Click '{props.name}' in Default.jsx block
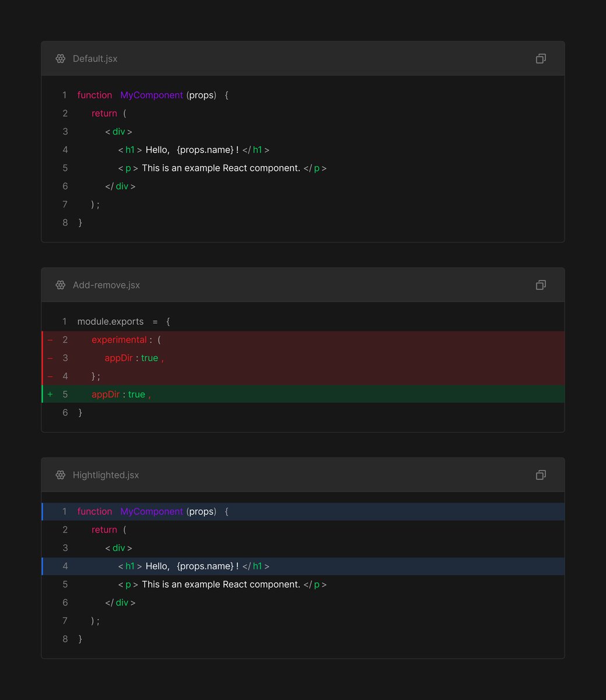Screen dimensions: 606x700 tap(205, 150)
